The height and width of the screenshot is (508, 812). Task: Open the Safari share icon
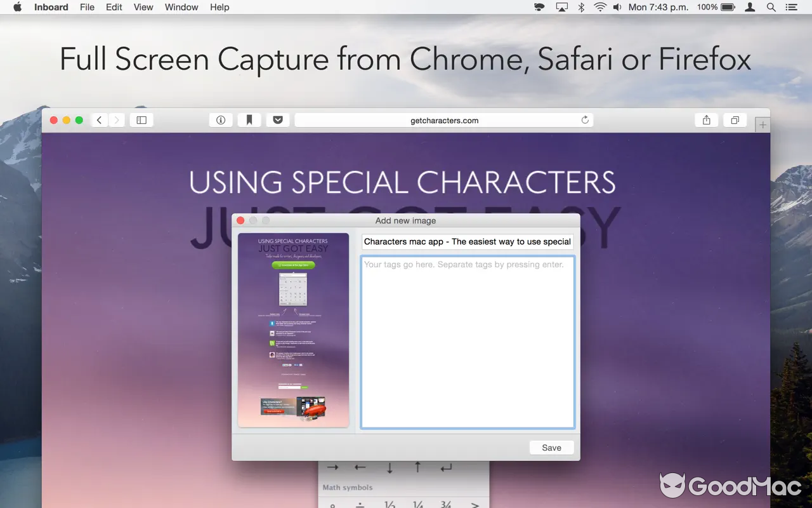coord(706,120)
